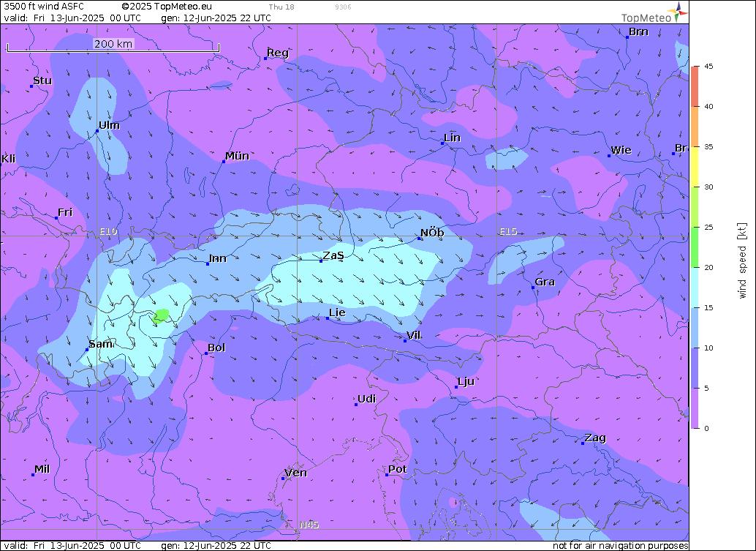Screen dimensions: 756x551
Task: Click the "Reg" city label
Action: (x=278, y=53)
